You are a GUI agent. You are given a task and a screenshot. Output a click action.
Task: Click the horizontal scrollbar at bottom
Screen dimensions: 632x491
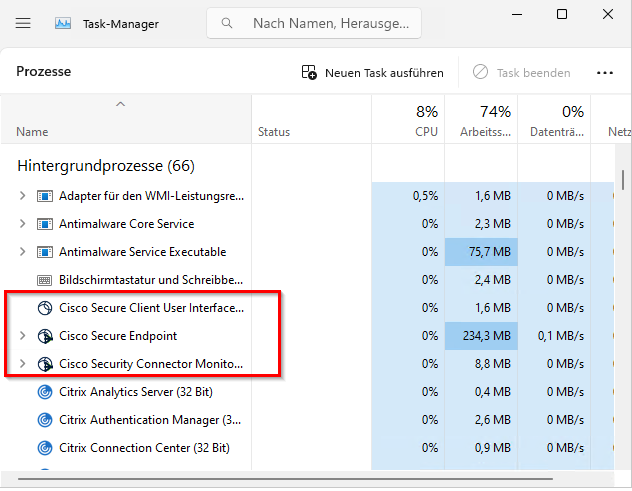click(x=300, y=479)
